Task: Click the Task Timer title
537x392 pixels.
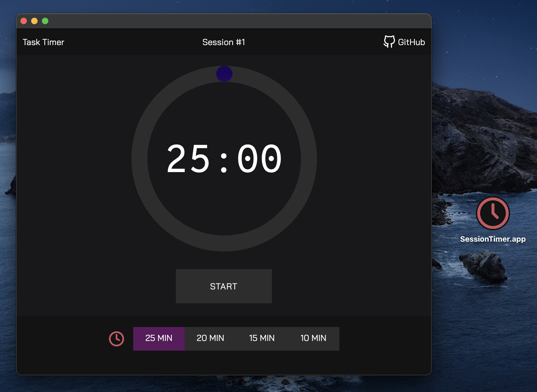Action: coord(43,42)
